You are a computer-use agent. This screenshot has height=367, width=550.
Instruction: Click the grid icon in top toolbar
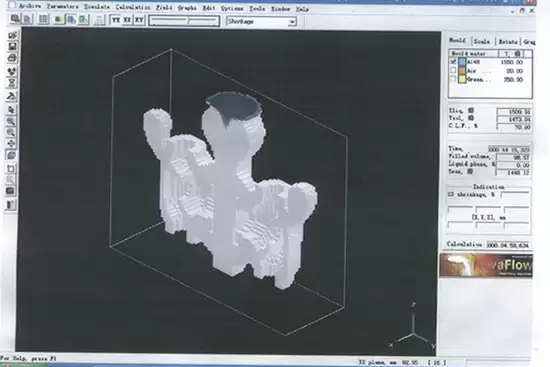click(43, 19)
